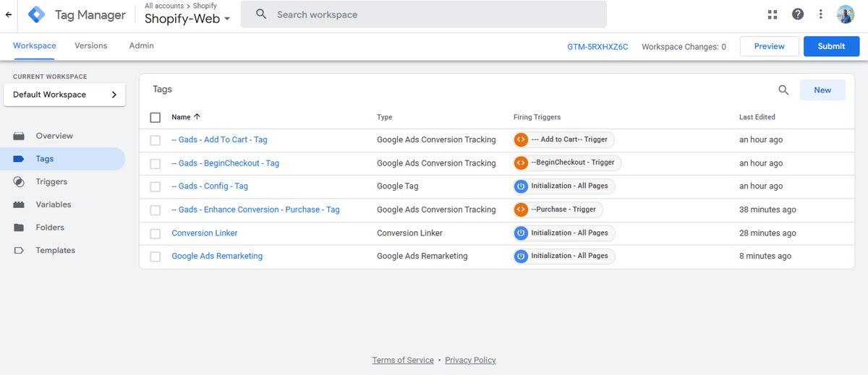The height and width of the screenshot is (375, 868).
Task: Open Variables in the sidebar
Action: 54,204
